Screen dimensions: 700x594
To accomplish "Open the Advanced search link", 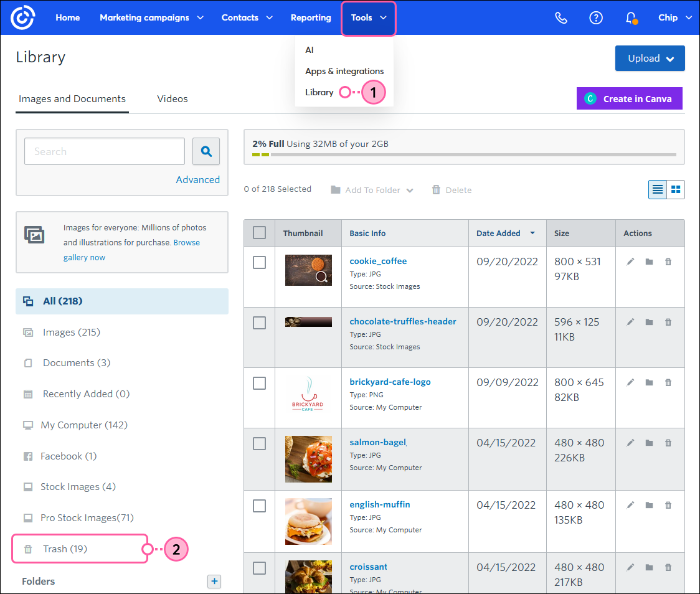I will tap(198, 179).
